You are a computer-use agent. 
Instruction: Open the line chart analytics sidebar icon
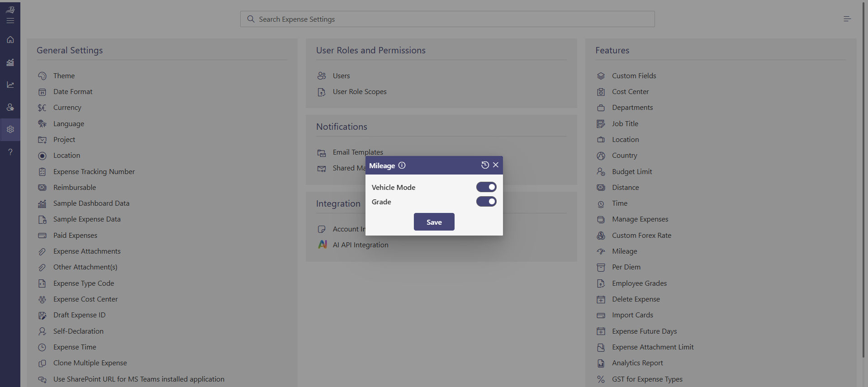point(10,85)
